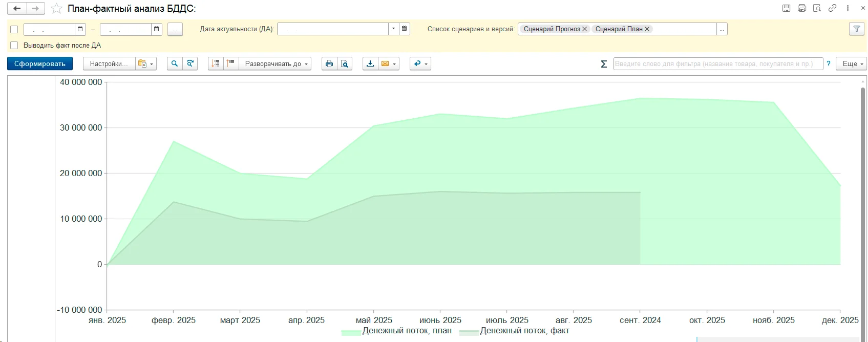Click the Сформировать button

(40, 63)
